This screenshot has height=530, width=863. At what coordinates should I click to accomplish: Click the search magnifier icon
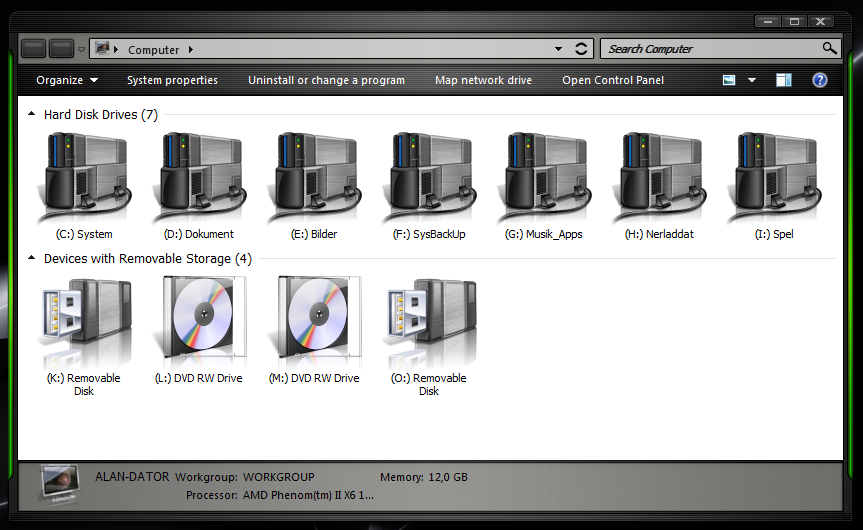829,48
